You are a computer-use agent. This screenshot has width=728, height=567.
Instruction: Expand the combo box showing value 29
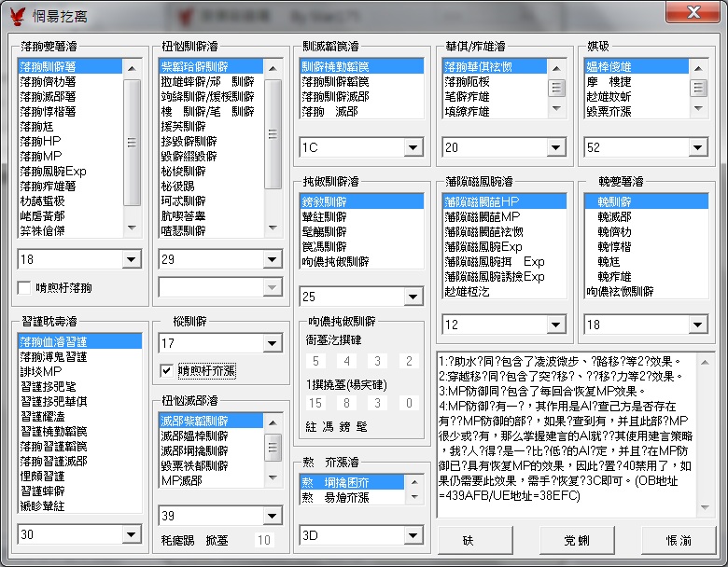pyautogui.click(x=273, y=258)
